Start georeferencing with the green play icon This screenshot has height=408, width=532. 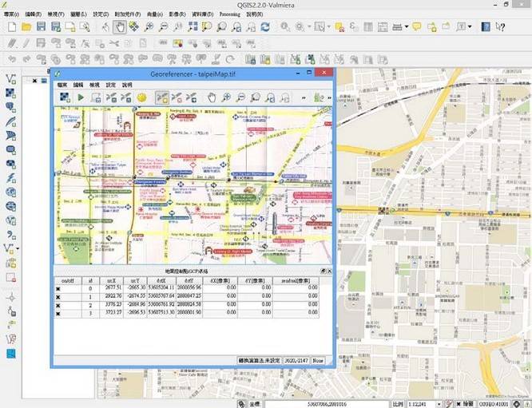pos(81,97)
